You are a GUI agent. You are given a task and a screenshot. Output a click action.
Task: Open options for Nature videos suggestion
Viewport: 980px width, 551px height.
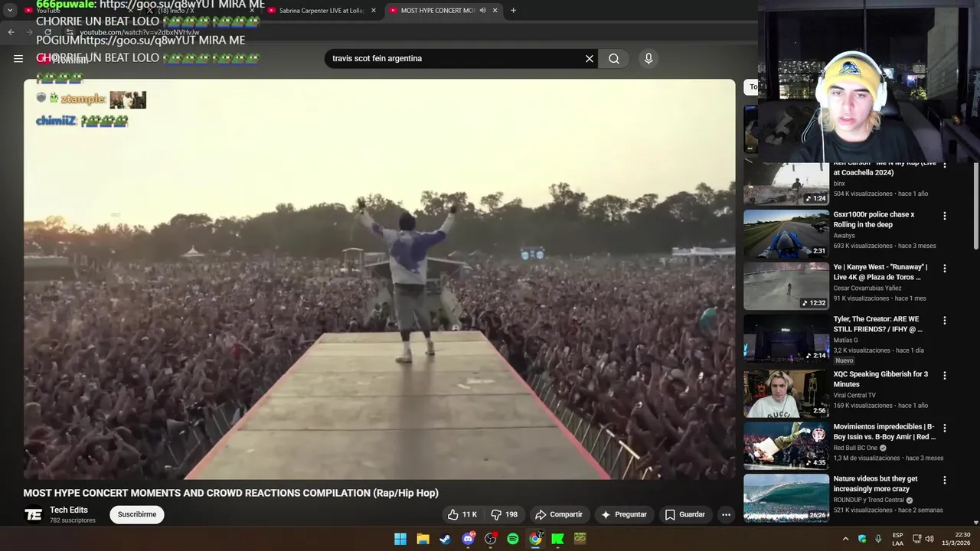(944, 480)
